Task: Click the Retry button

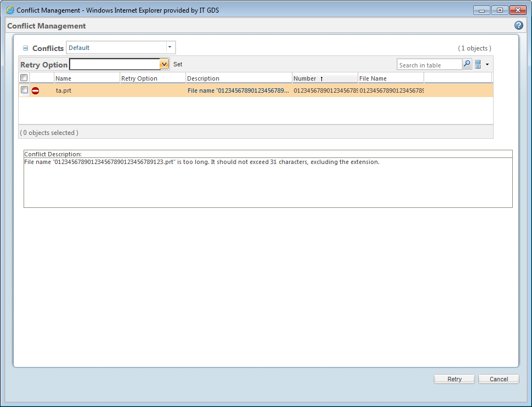Action: point(454,378)
